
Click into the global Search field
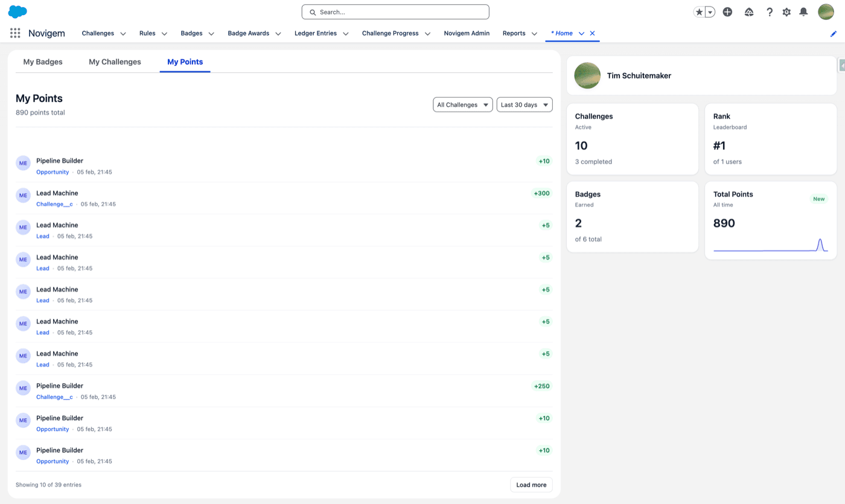pyautogui.click(x=395, y=12)
